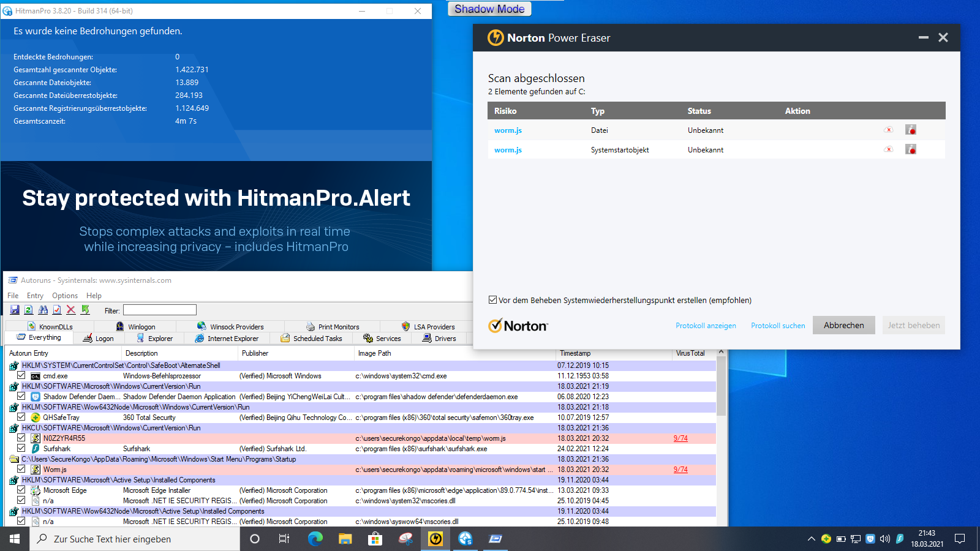Switch to the KnownDLLs tab
980x551 pixels.
click(x=50, y=327)
